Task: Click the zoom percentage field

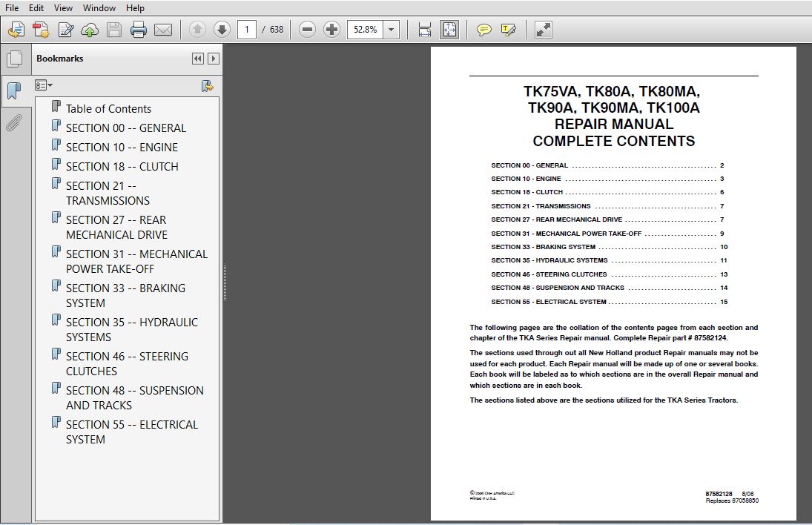Action: pyautogui.click(x=365, y=30)
